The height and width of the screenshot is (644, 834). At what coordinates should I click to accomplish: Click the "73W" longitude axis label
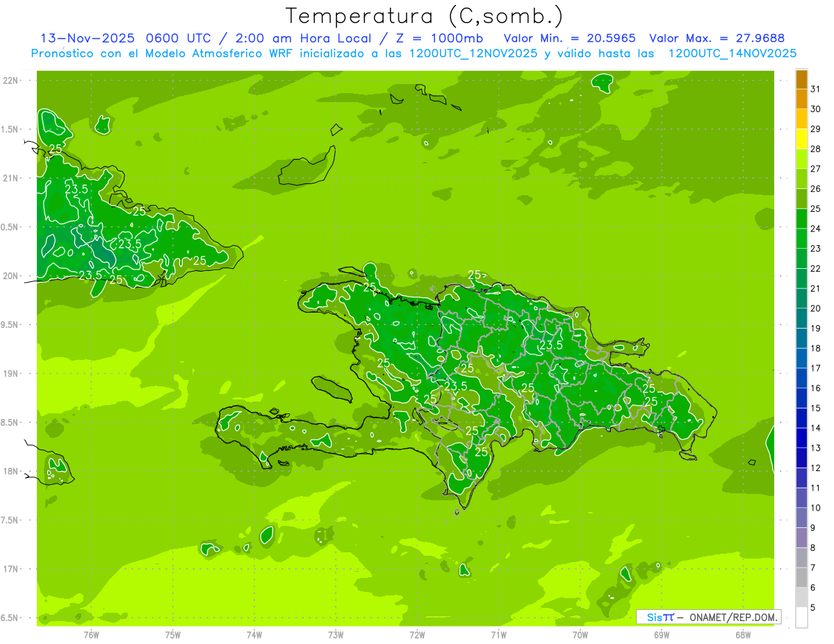(x=336, y=634)
